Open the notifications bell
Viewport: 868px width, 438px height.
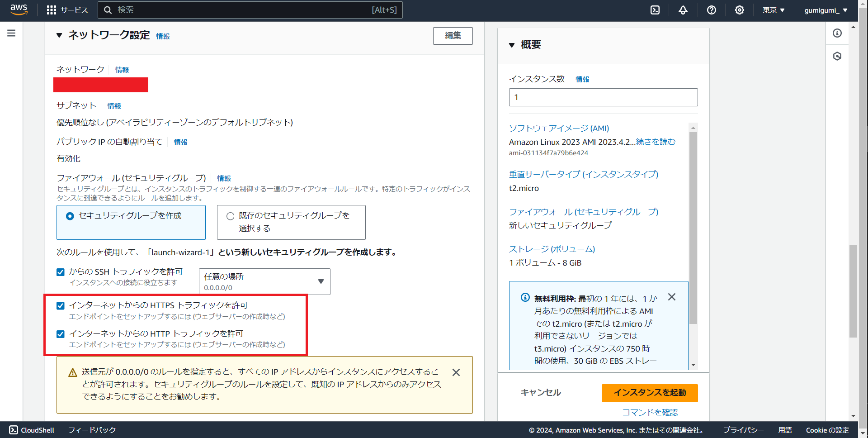pyautogui.click(x=683, y=10)
